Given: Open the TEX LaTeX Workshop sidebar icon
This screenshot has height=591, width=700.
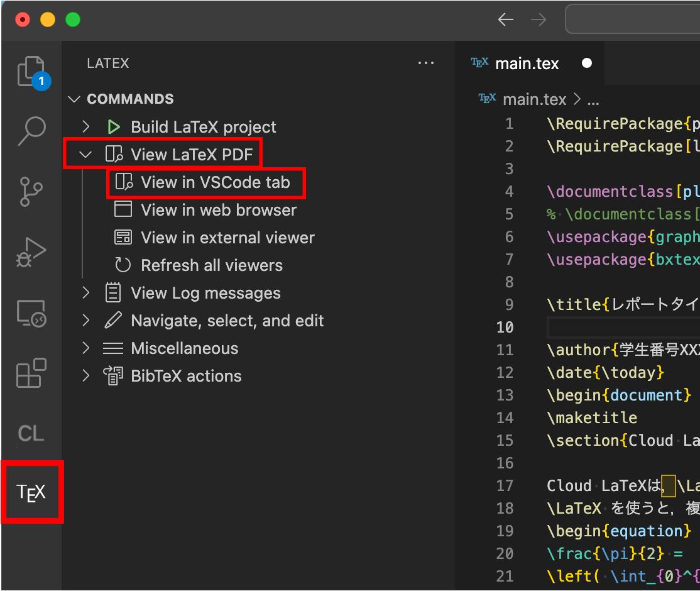Looking at the screenshot, I should (x=32, y=492).
